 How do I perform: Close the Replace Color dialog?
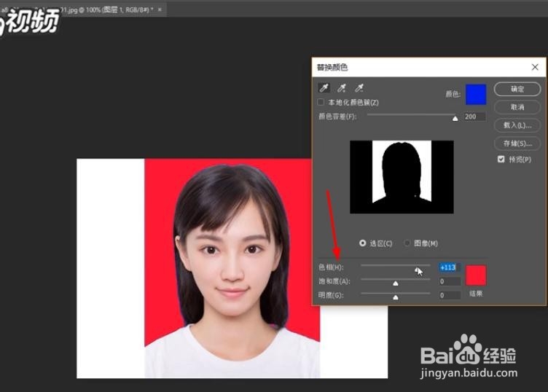535,67
